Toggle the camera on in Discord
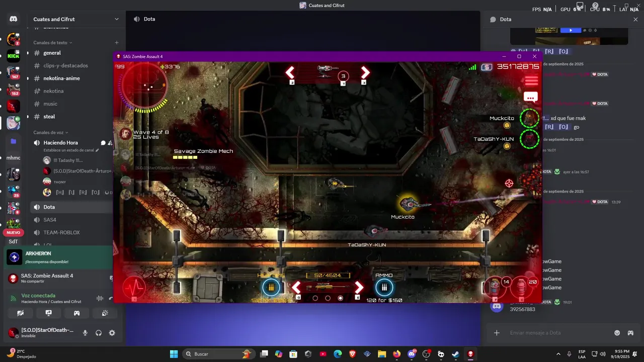 (20, 313)
